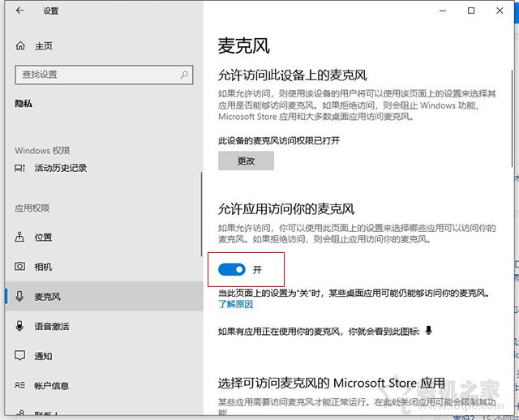
Task: Click the search magnifier icon
Action: [x=184, y=75]
